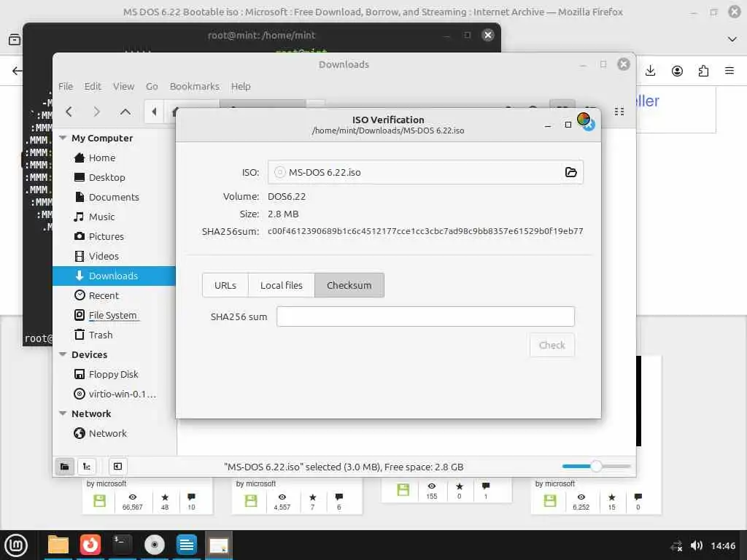The height and width of the screenshot is (560, 747).
Task: Open network status tray icon
Action: coord(676,545)
